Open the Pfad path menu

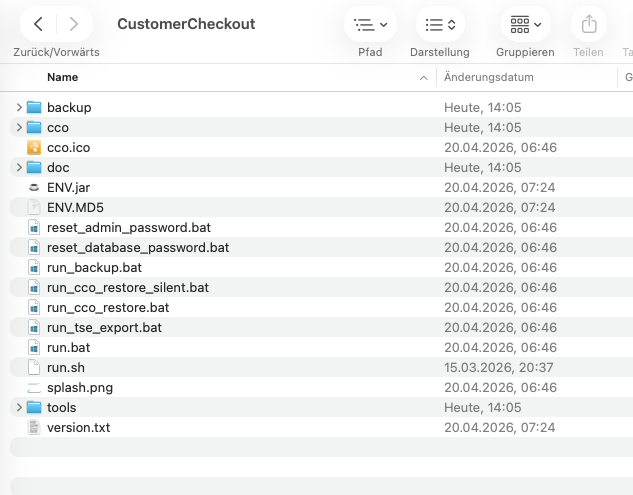370,24
